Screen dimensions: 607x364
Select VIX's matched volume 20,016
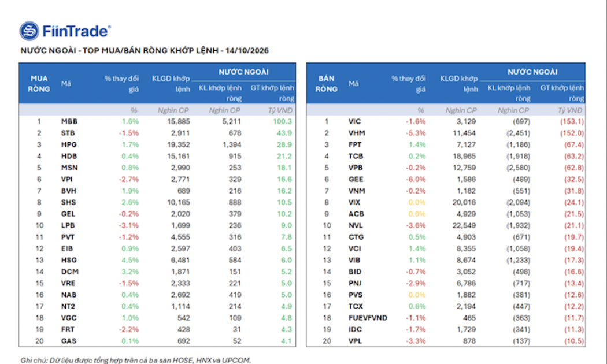(464, 202)
